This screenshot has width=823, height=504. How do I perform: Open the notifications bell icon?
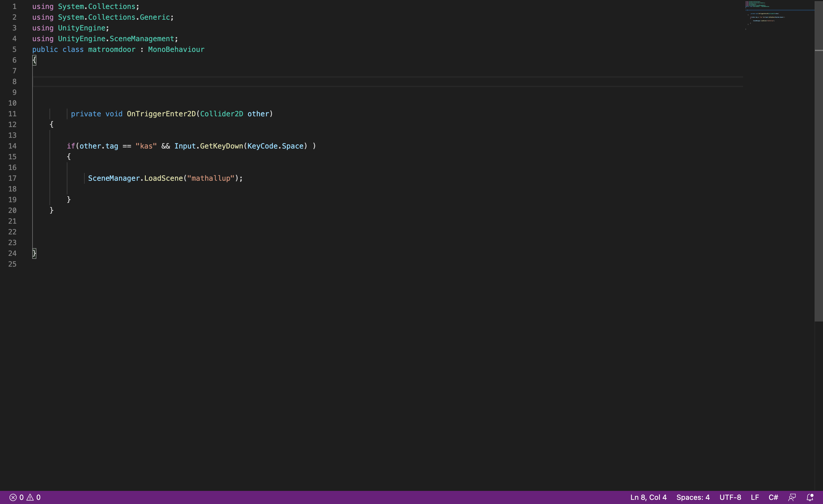(810, 497)
